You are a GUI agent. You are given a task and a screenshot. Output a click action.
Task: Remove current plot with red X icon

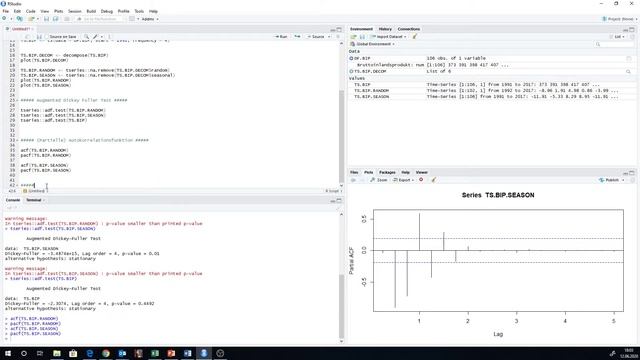point(421,180)
